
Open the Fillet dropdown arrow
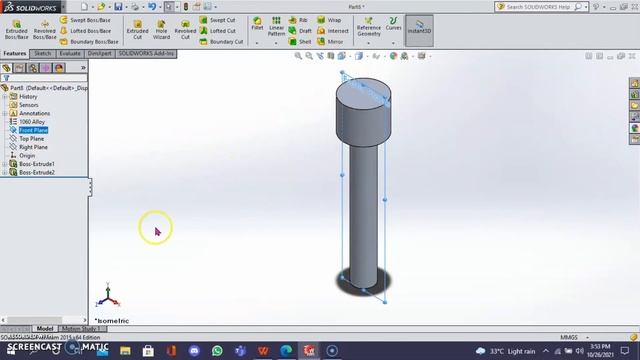[x=257, y=42]
